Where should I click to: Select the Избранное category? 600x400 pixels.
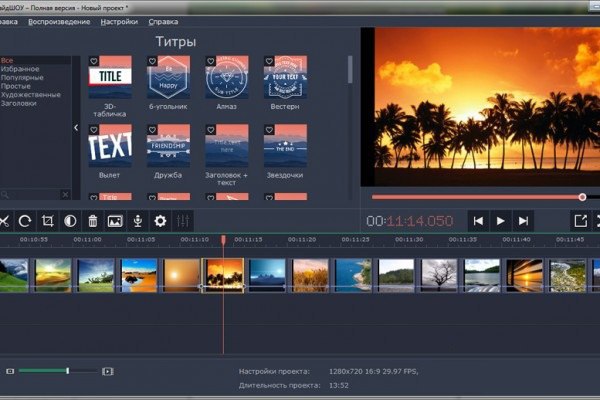(20, 69)
